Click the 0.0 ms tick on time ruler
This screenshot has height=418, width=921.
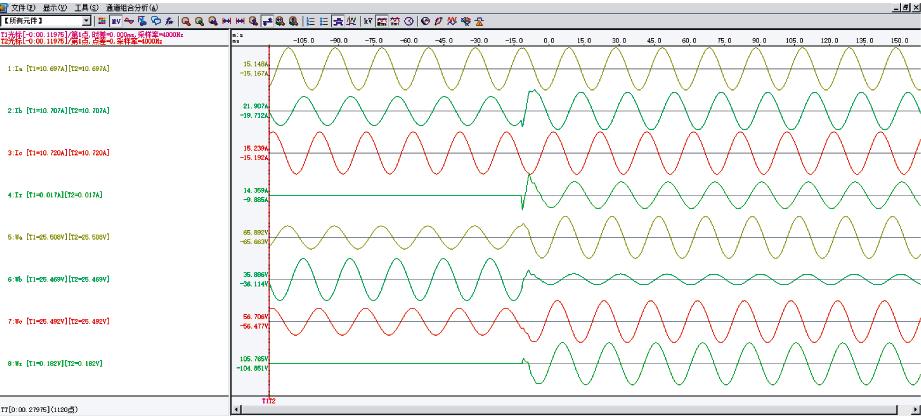click(x=549, y=41)
